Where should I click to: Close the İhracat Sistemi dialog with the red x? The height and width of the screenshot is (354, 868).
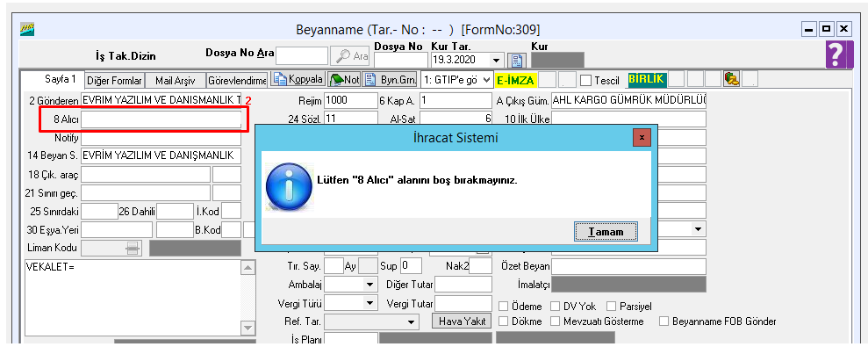tap(642, 137)
